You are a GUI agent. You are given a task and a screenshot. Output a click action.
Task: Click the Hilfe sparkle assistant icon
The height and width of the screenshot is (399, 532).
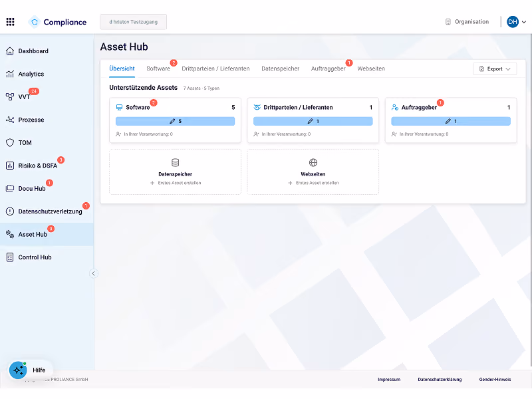tap(18, 370)
